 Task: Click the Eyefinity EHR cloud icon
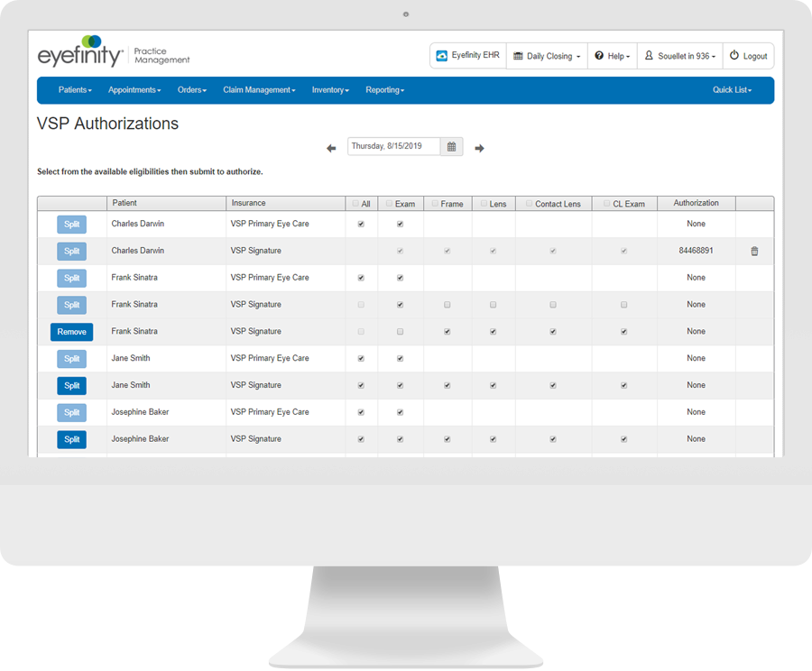coord(442,55)
